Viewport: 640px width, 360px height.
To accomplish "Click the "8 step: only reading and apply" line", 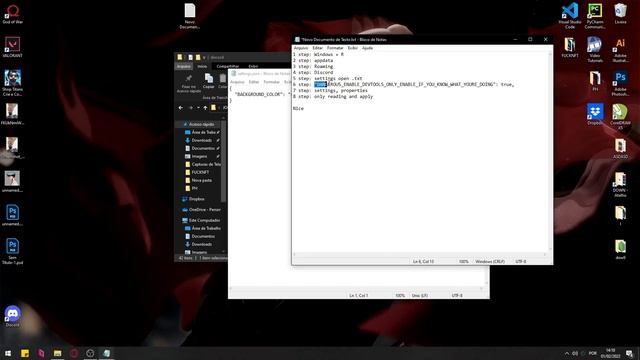I will click(333, 97).
